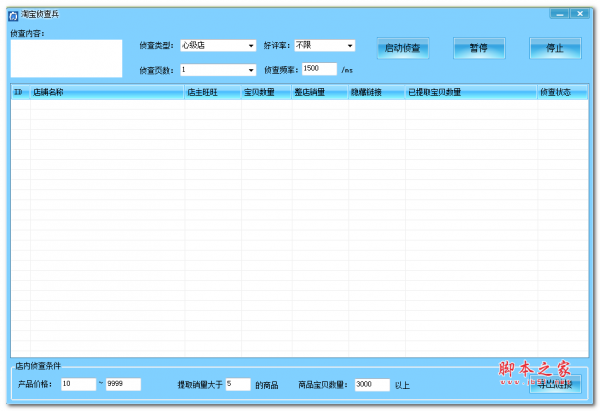Image resolution: width=600 pixels, height=411 pixels.
Task: Click inside the 侦查内容 text box
Action: pos(67,59)
